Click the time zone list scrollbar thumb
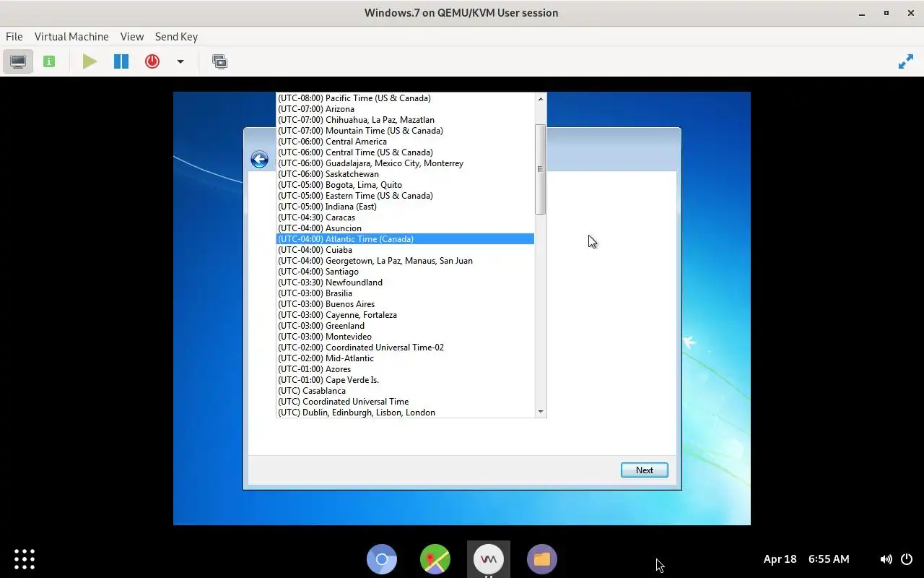The image size is (924, 578). 540,169
